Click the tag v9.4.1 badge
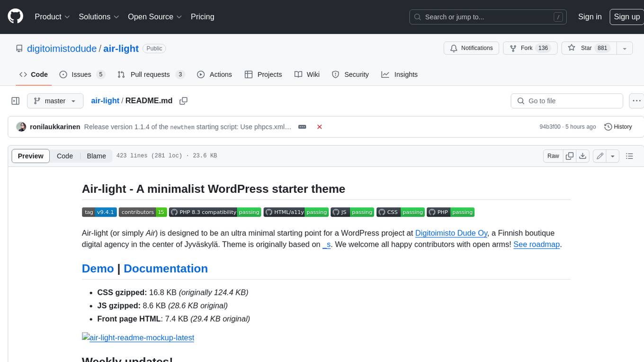 click(x=99, y=212)
